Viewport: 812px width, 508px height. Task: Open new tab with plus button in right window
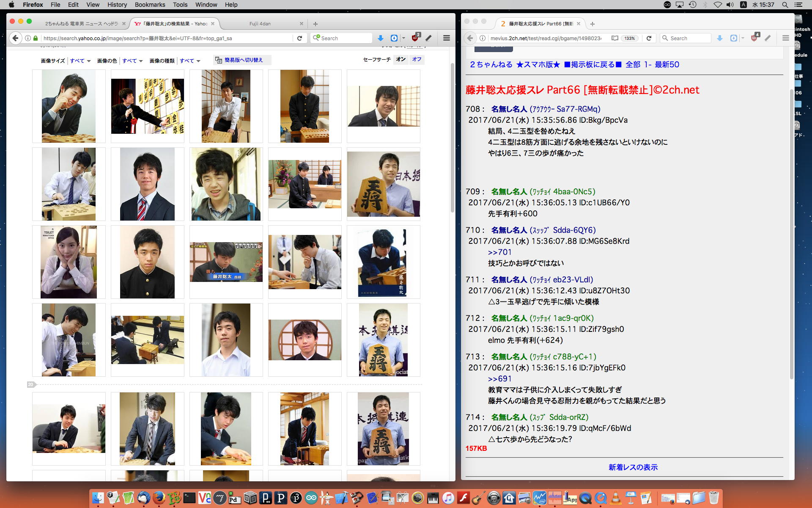(592, 24)
